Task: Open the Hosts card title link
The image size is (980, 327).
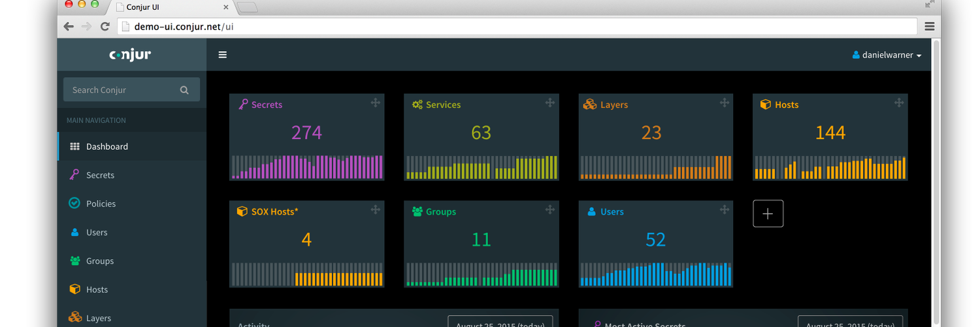Action: tap(787, 105)
